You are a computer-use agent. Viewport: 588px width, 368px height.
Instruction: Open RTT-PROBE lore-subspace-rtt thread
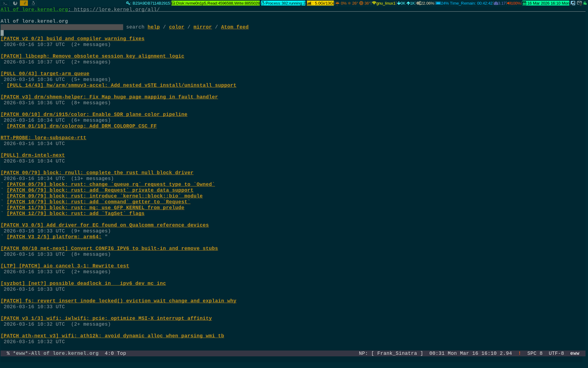[43, 138]
